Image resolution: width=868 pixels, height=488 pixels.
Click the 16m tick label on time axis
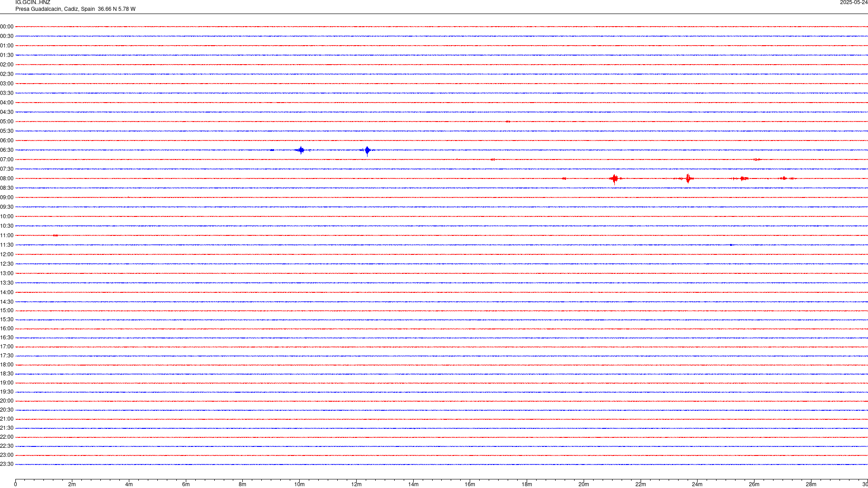coord(470,484)
